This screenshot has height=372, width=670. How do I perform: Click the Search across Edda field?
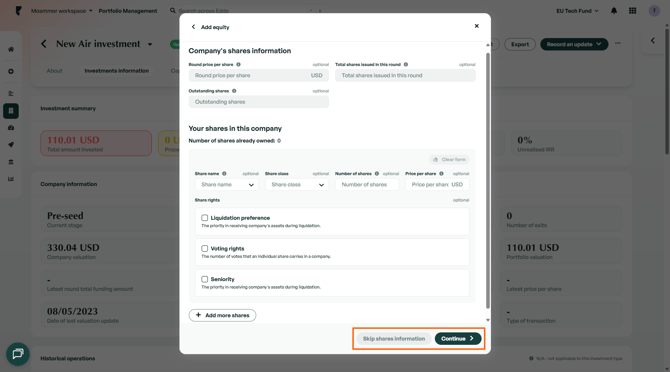pos(246,11)
